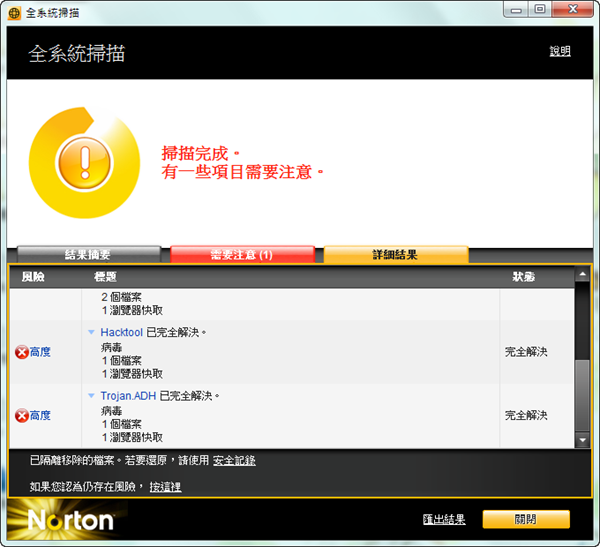Image resolution: width=600 pixels, height=547 pixels.
Task: Click the 風險 column header
Action: 33,277
